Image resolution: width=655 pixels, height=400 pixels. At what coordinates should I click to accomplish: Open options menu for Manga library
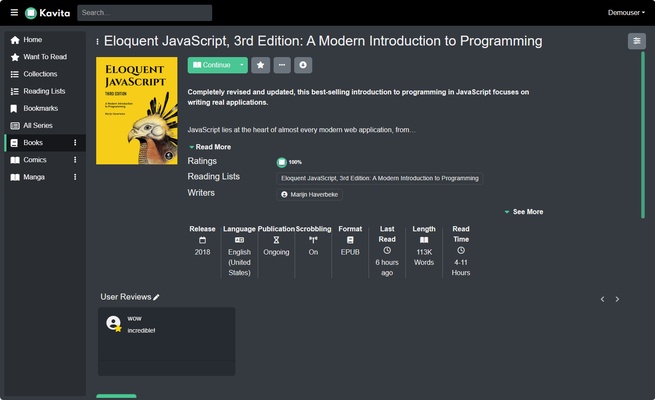(75, 177)
